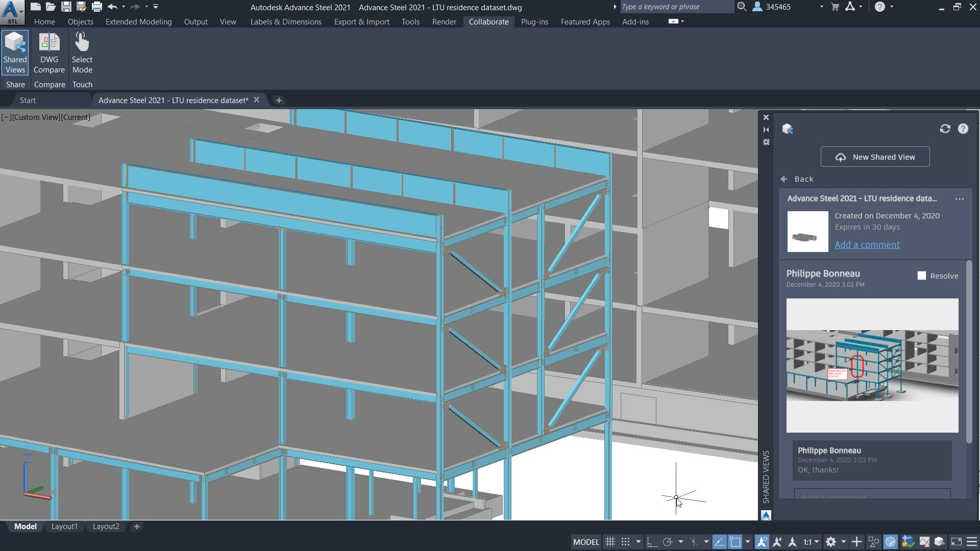Expand the Redo history dropdown arrow
The width and height of the screenshot is (980, 551).
(146, 7)
